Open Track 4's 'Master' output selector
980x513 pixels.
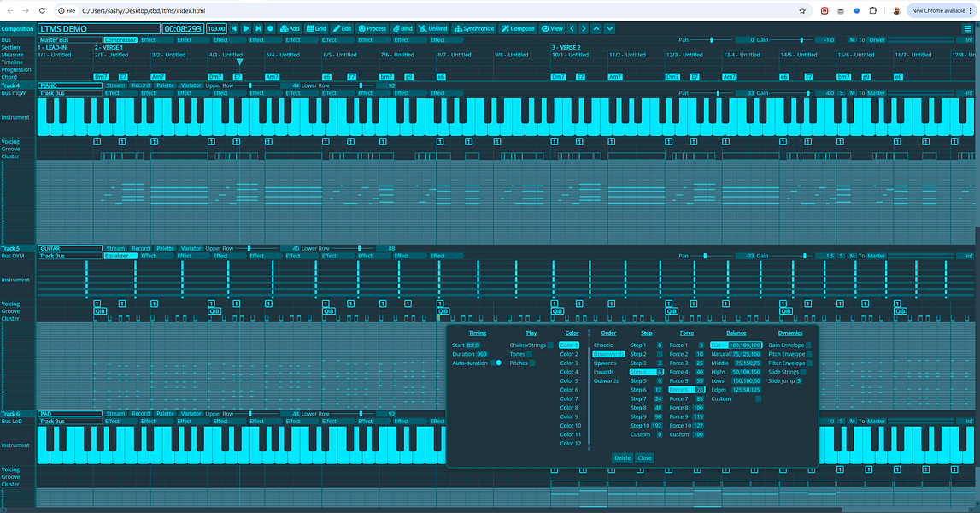[x=877, y=93]
